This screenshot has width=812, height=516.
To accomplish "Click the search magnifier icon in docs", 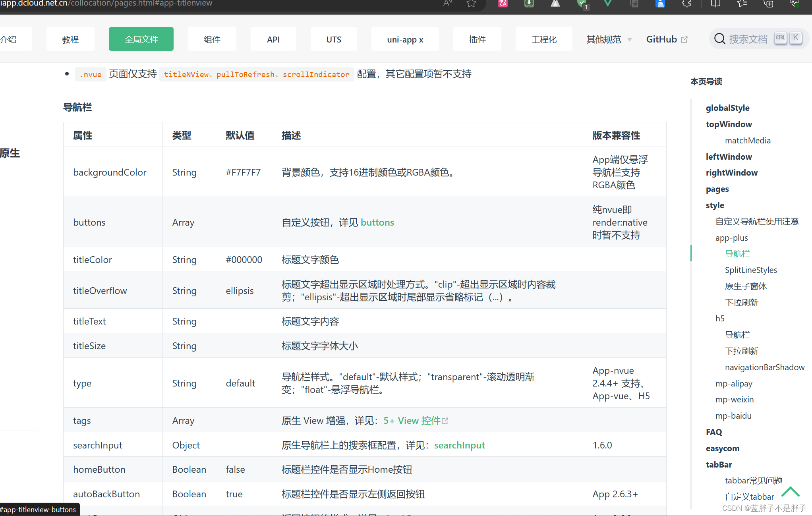I will [720, 39].
